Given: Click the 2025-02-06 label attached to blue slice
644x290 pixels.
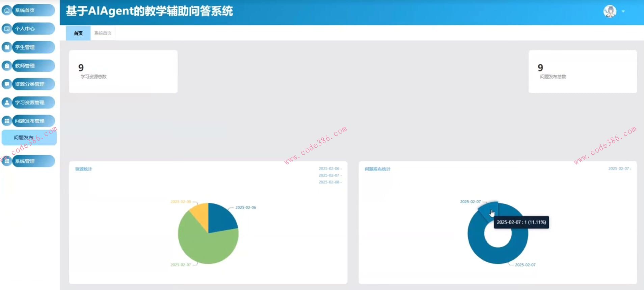Looking at the screenshot, I should (246, 207).
